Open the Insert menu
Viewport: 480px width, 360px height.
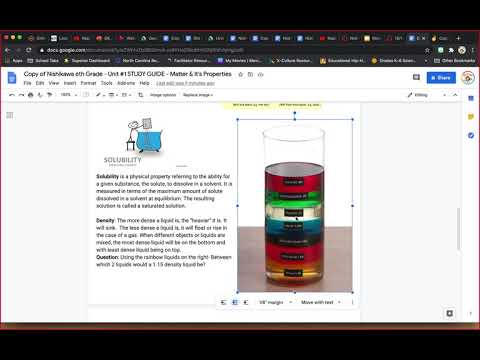(x=70, y=83)
